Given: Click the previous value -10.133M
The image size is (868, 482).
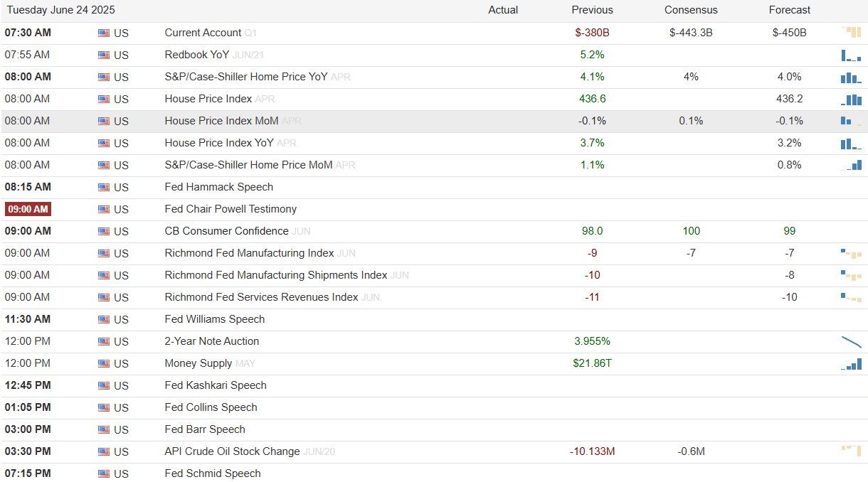Looking at the screenshot, I should coord(592,451).
